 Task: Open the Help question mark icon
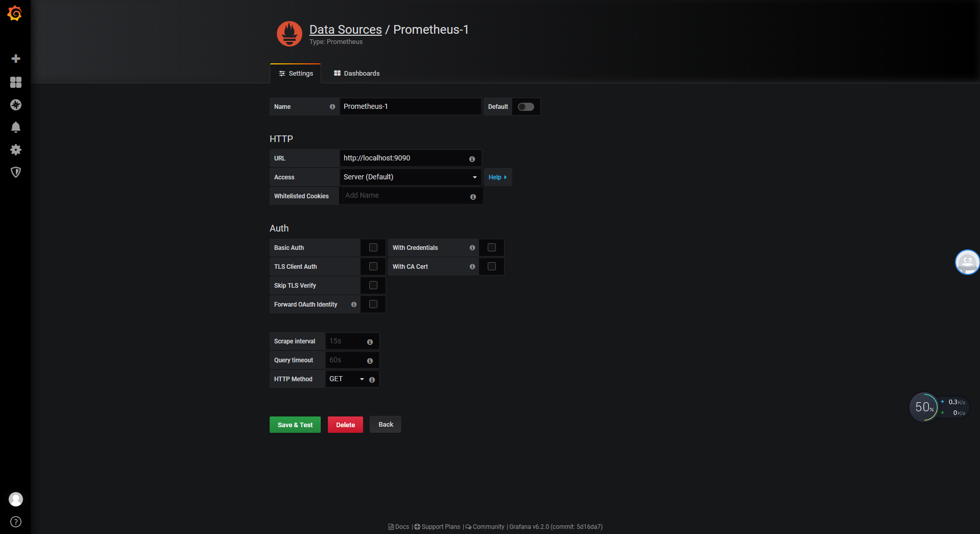[x=16, y=522]
